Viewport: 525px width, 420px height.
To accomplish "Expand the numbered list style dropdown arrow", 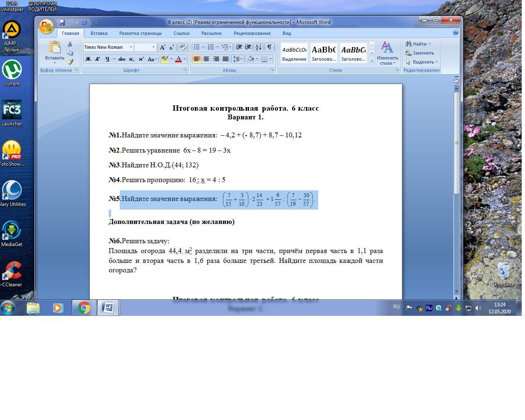I will (217, 47).
